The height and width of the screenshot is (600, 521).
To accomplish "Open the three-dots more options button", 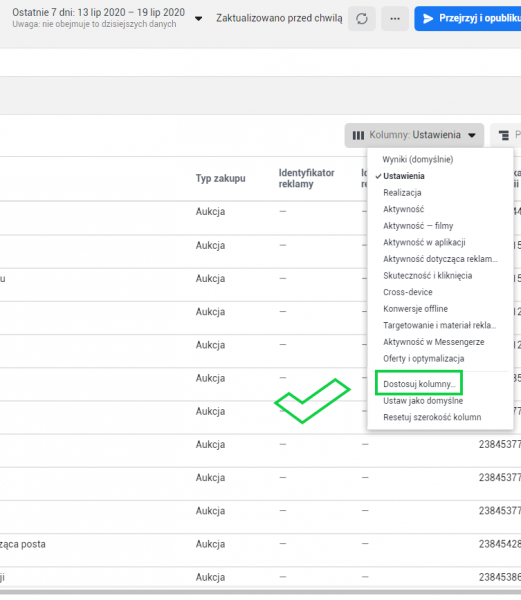I will [x=395, y=18].
